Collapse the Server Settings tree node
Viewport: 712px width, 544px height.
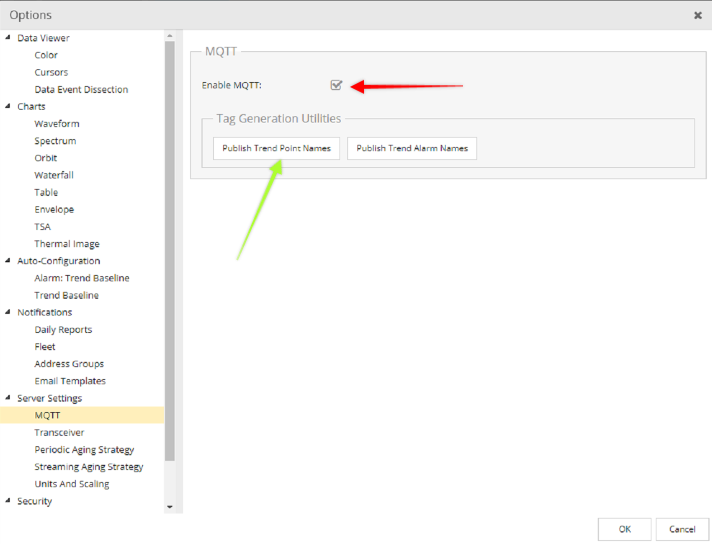coord(8,398)
